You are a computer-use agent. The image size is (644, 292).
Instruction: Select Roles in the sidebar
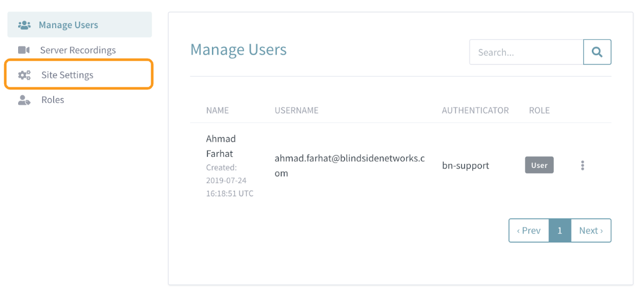pyautogui.click(x=80, y=100)
